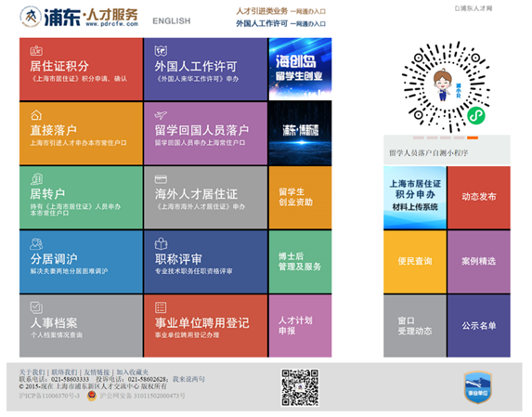The image size is (532, 417).
Task: Open the 居住证积分 tile
Action: click(81, 70)
